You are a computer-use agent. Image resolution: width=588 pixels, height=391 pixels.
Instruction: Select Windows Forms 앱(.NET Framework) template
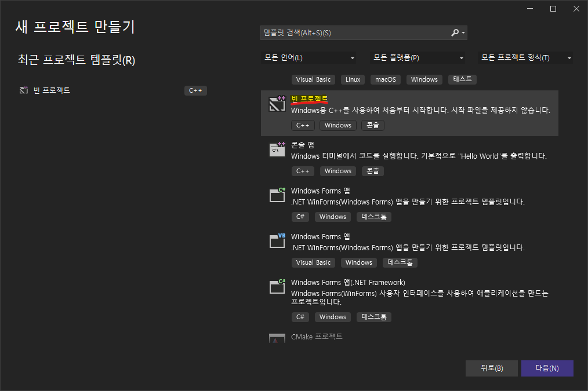coord(409,301)
